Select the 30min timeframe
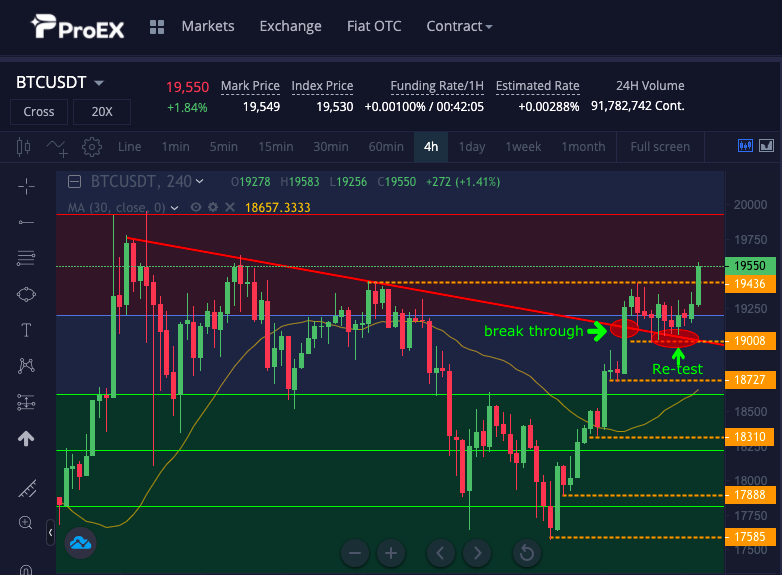The image size is (782, 575). point(331,147)
